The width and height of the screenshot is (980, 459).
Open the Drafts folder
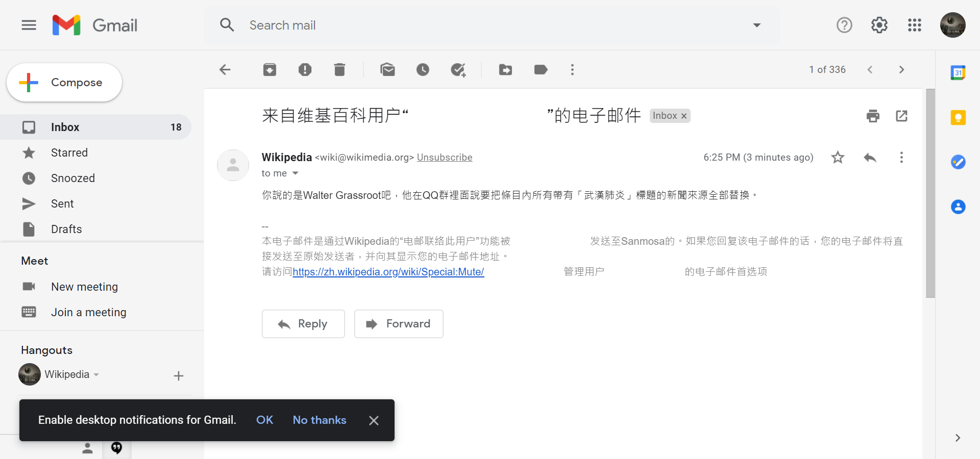tap(95, 229)
